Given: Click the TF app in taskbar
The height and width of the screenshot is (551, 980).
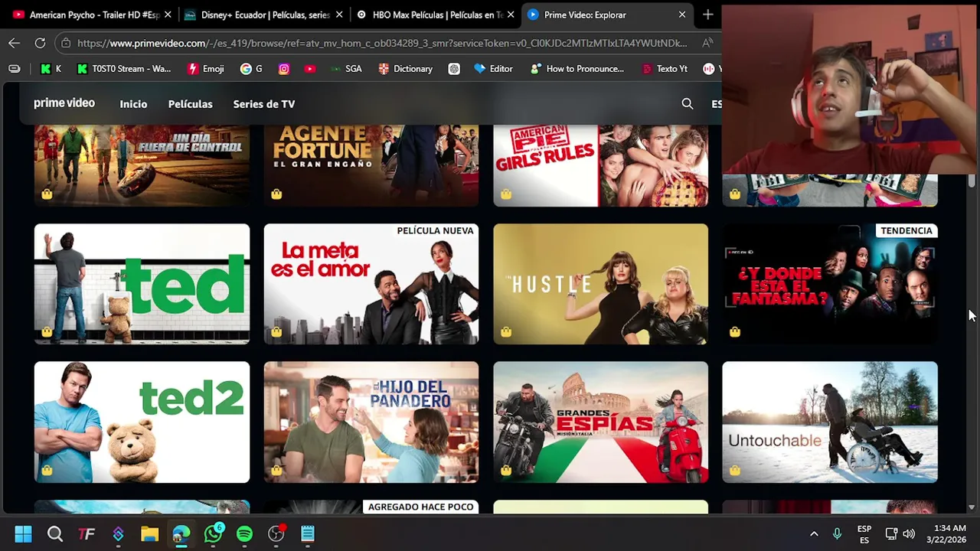Looking at the screenshot, I should coord(87,533).
